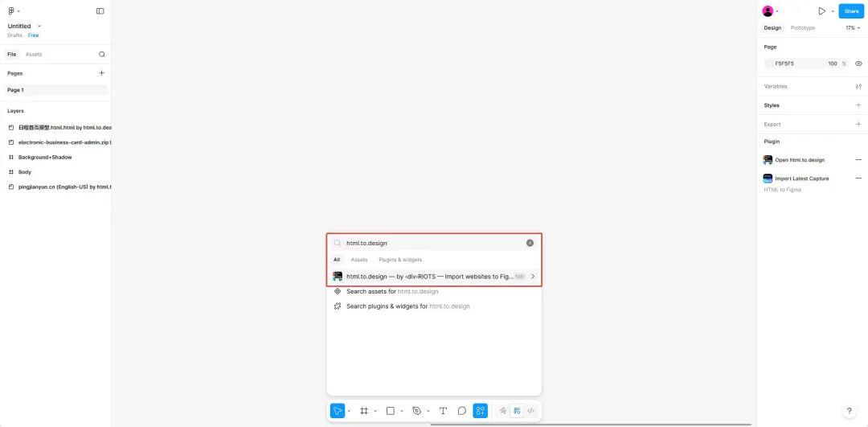868x427 pixels.
Task: Expand the avatar dropdown arrow
Action: (777, 11)
